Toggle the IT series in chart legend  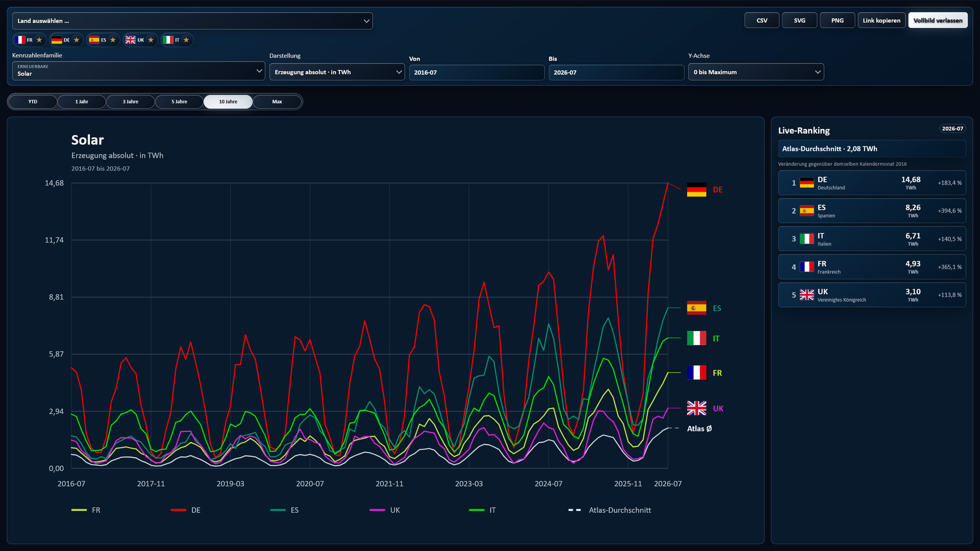(482, 510)
